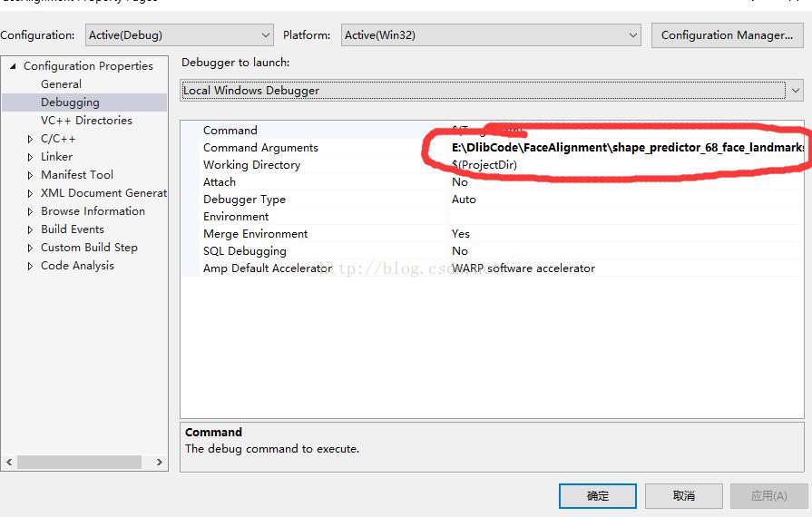Click the Environment property label
This screenshot has height=517, width=812.
coord(236,216)
